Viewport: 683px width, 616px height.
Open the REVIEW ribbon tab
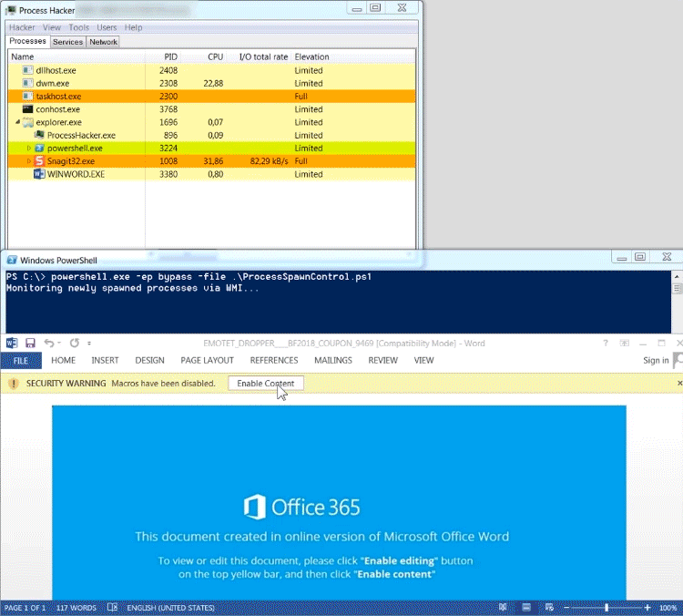click(382, 361)
